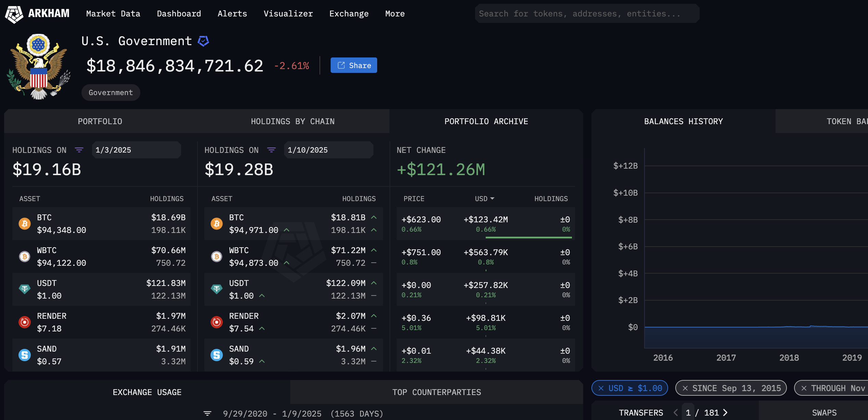Navigate to Exchange
Image resolution: width=868 pixels, height=420 pixels.
(349, 14)
